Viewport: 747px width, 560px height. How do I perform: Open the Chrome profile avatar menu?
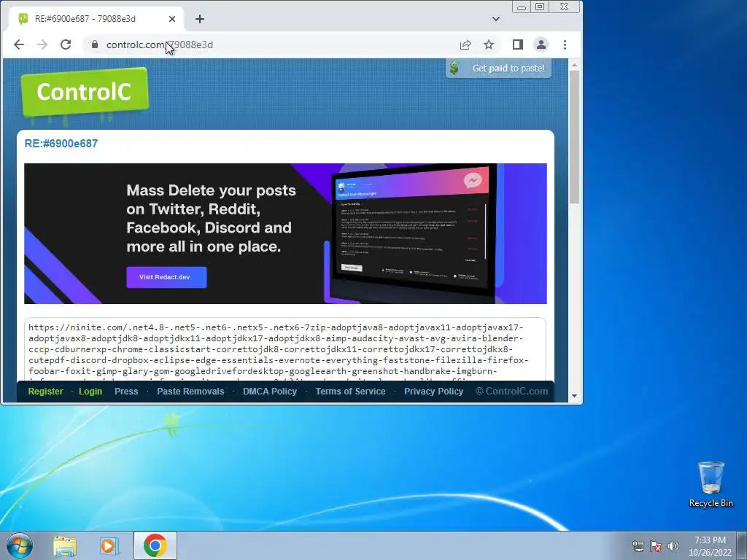[x=541, y=44]
